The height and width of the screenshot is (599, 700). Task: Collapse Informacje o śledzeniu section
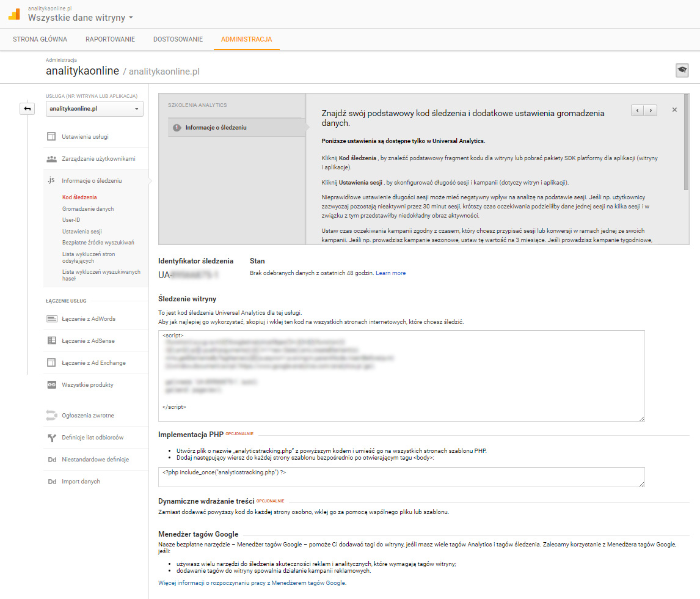(92, 180)
